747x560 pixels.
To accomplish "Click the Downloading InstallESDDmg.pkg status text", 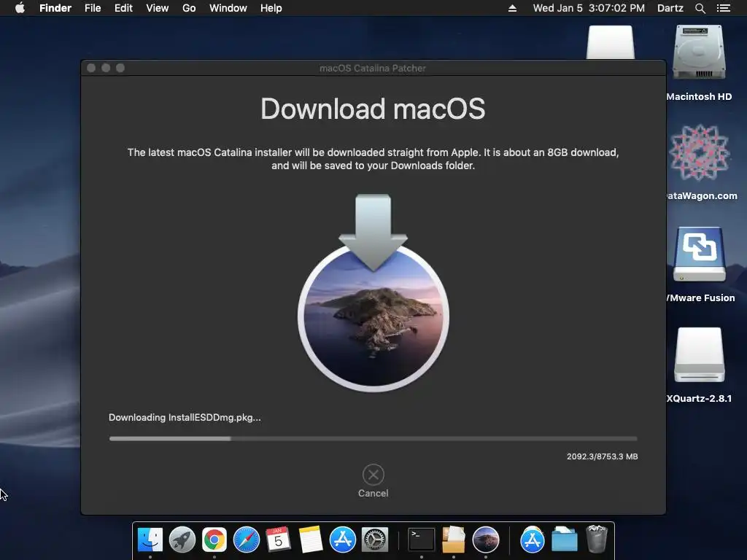I will coord(185,418).
